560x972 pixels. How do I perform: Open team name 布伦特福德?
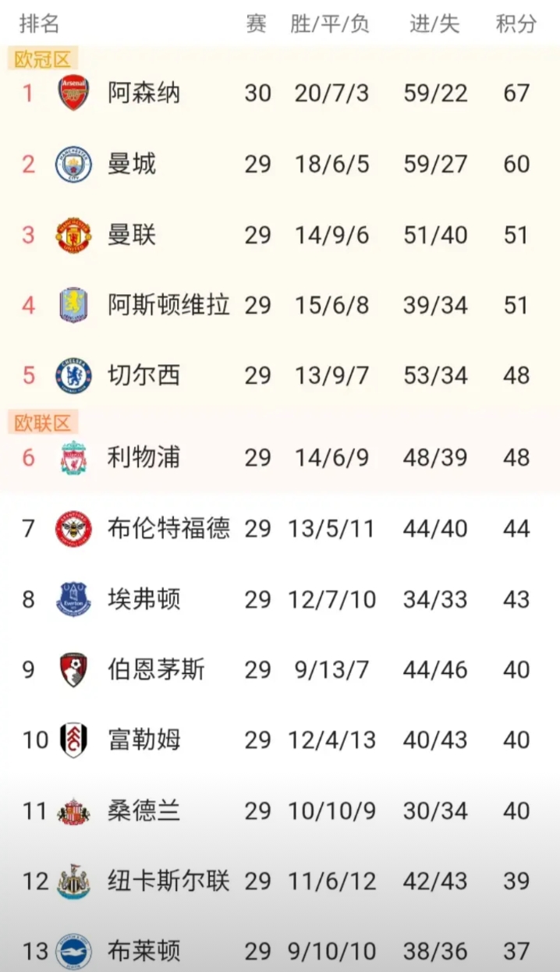pos(168,529)
